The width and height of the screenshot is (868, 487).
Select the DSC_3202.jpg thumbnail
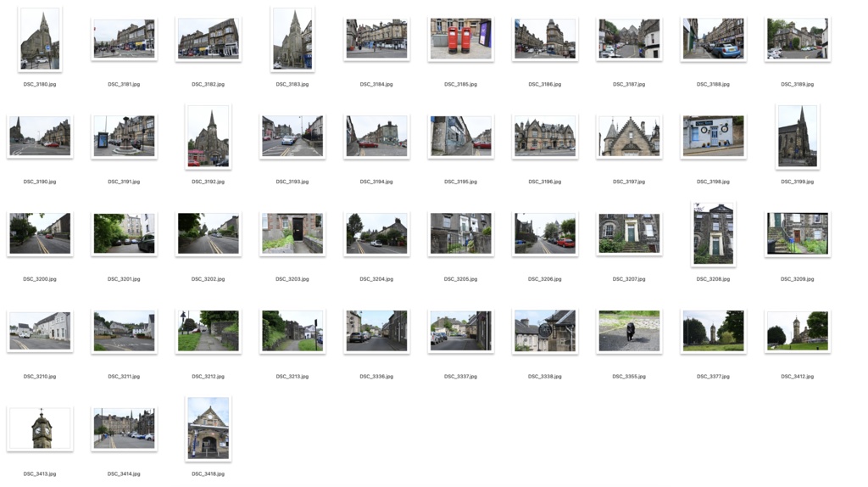(x=209, y=234)
